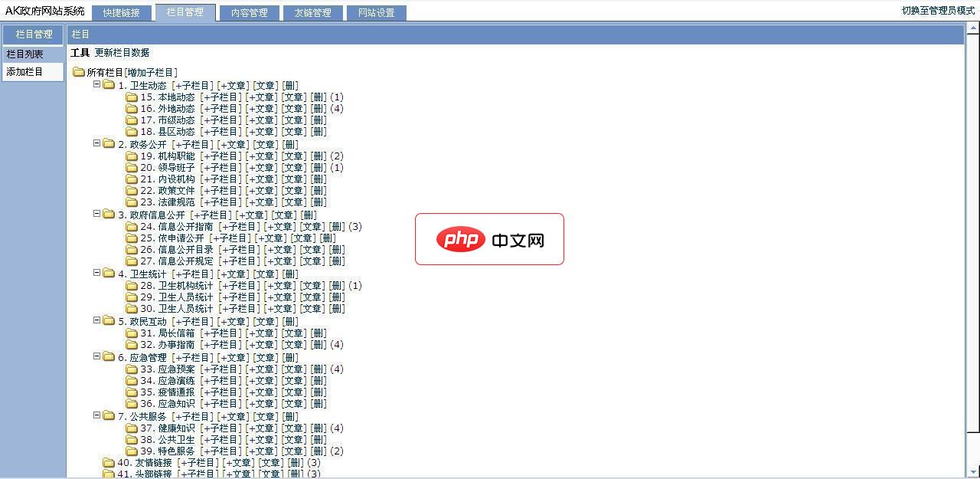The image size is (980, 479).
Task: Click the 更新栏目数据 tool link
Action: 121,53
